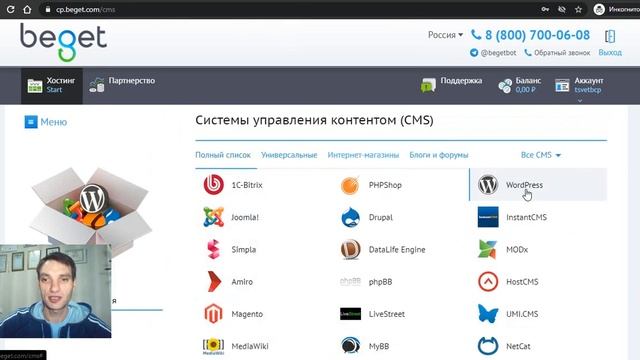Switch to Блоги и форумы tab
Viewport: 640px width, 360px height.
439,155
